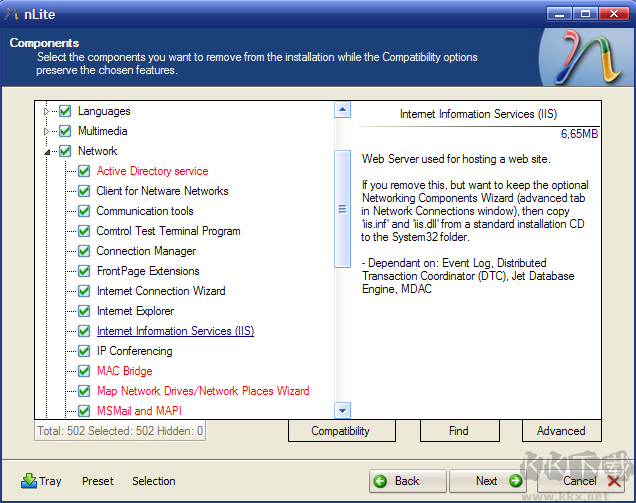
Task: Toggle the FrontPage Extensions checkbox
Action: pos(84,271)
